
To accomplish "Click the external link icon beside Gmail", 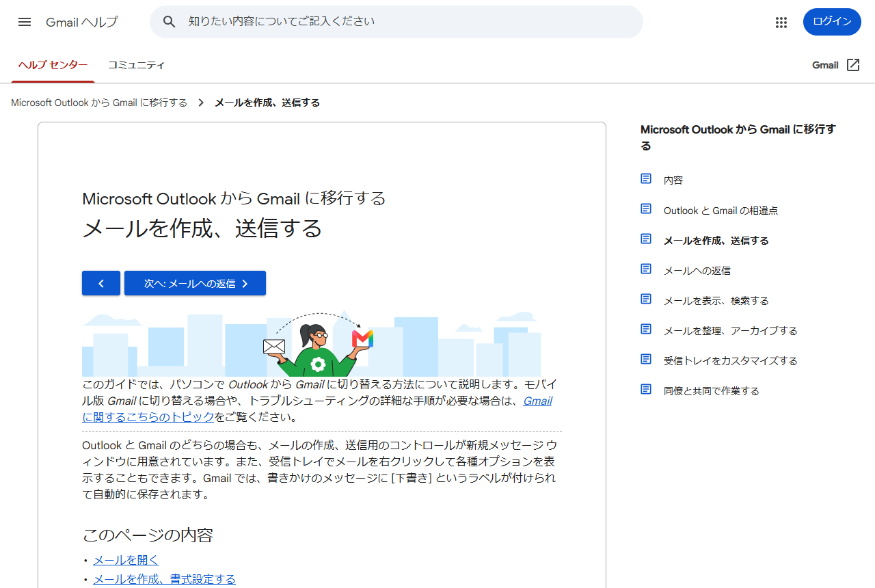I will [853, 65].
